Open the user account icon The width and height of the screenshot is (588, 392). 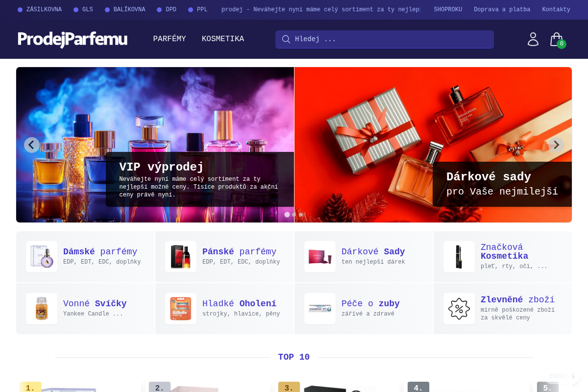coord(533,39)
